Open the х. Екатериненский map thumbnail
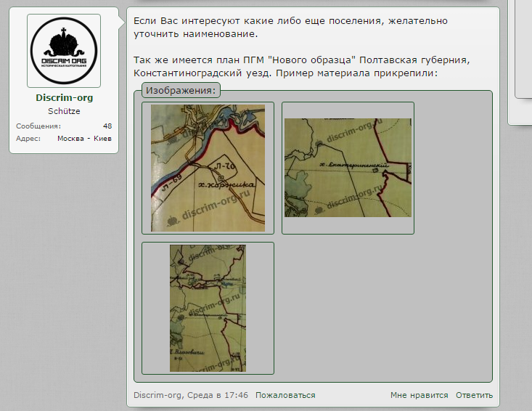The height and width of the screenshot is (411, 532). [348, 168]
